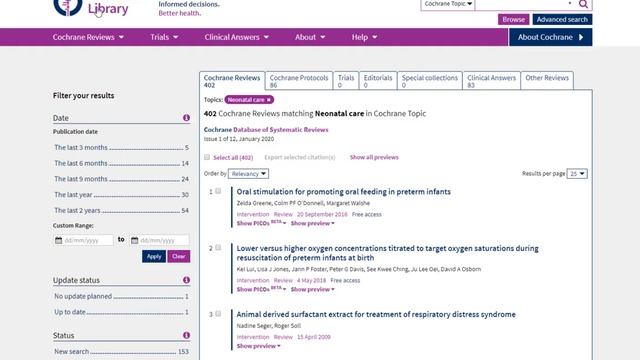Image resolution: width=640 pixels, height=360 pixels.
Task: Expand the Help menu
Action: [x=364, y=37]
